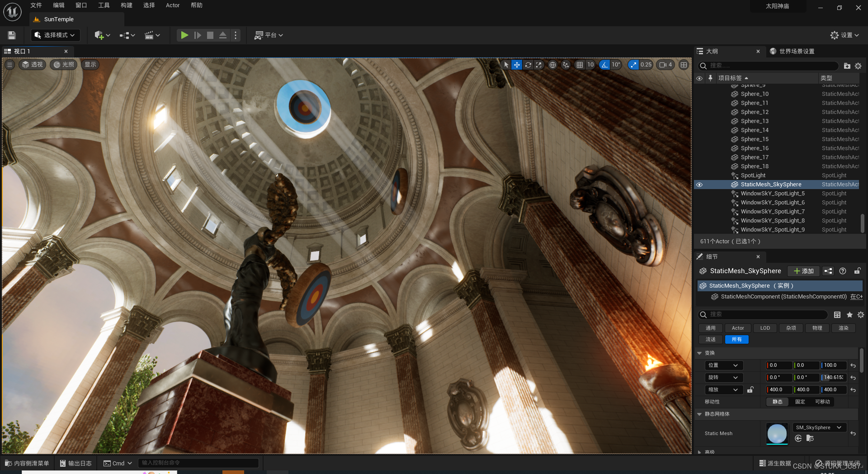This screenshot has width=868, height=474.
Task: Open the Actor menu
Action: 173,5
